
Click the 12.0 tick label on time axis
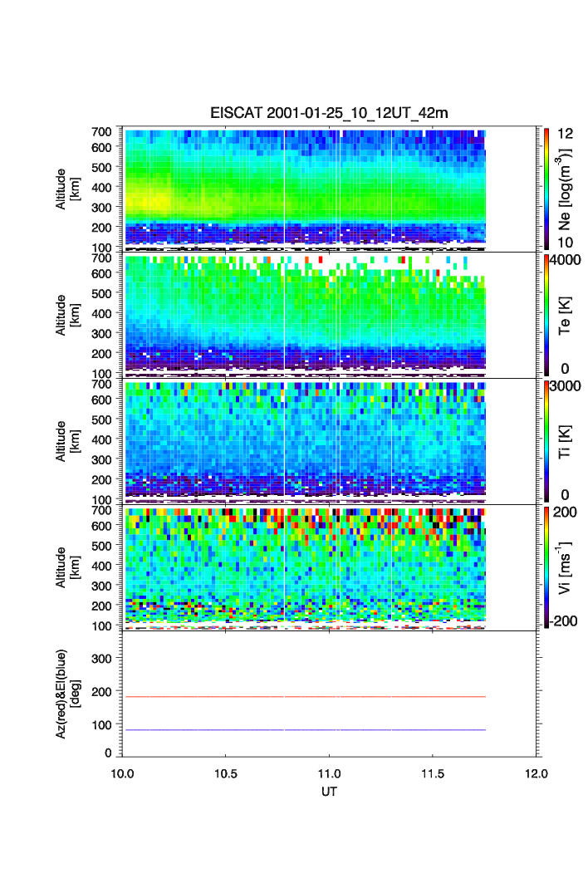537,773
